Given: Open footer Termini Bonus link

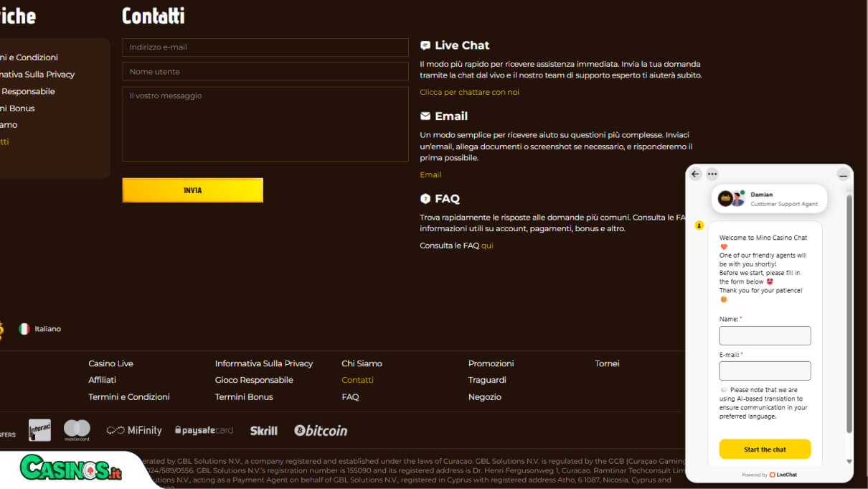Looking at the screenshot, I should 244,396.
